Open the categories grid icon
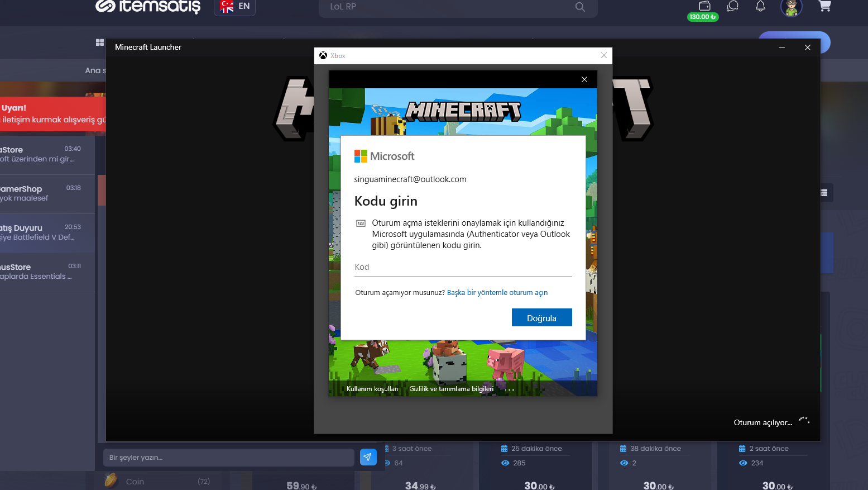Viewport: 868px width, 490px height. pos(100,42)
